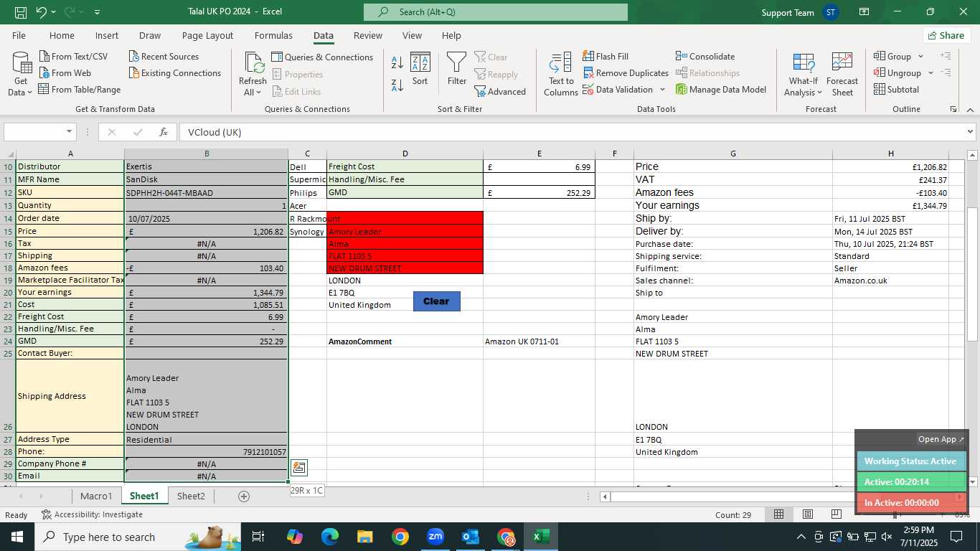Select cell with SDPHH2H-044T-MBAAD

[207, 193]
